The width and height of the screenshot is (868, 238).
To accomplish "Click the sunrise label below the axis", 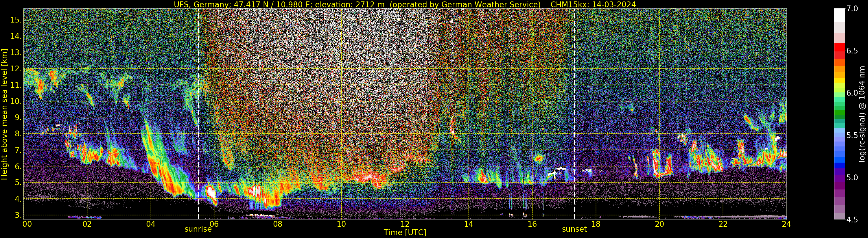I will pyautogui.click(x=198, y=229).
